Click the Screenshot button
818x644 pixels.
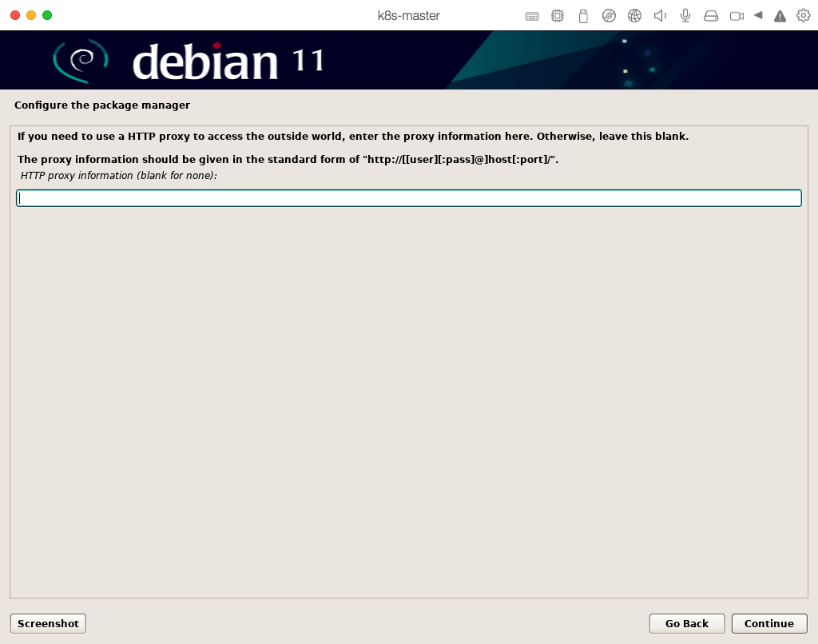pos(48,624)
